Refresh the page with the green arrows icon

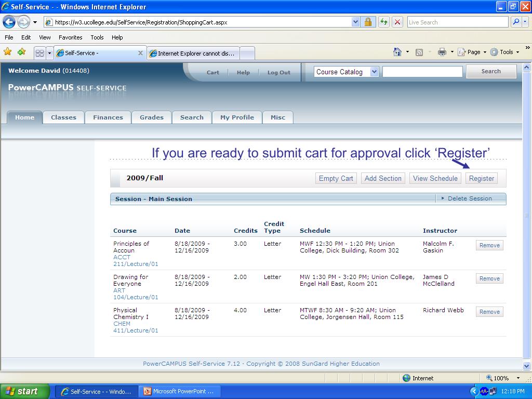coord(384,22)
